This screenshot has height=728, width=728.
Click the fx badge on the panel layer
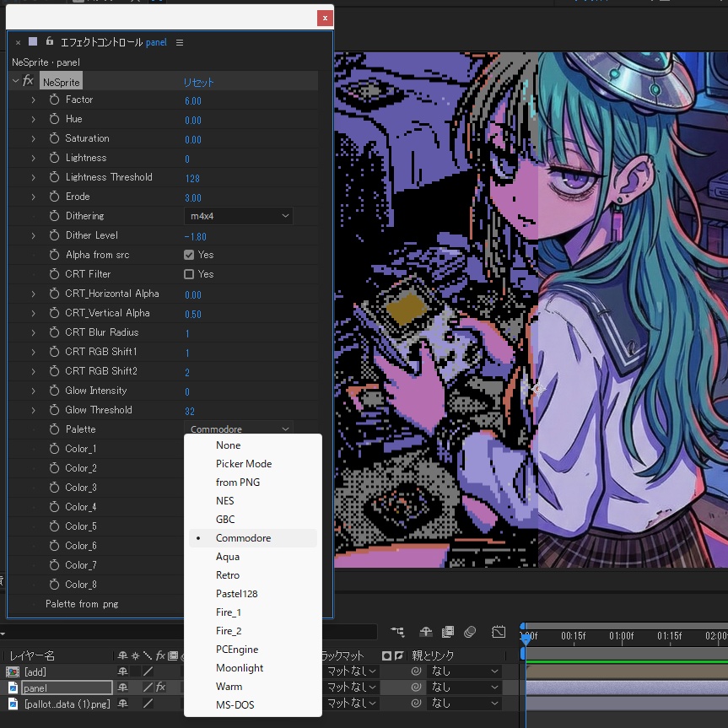pos(160,688)
